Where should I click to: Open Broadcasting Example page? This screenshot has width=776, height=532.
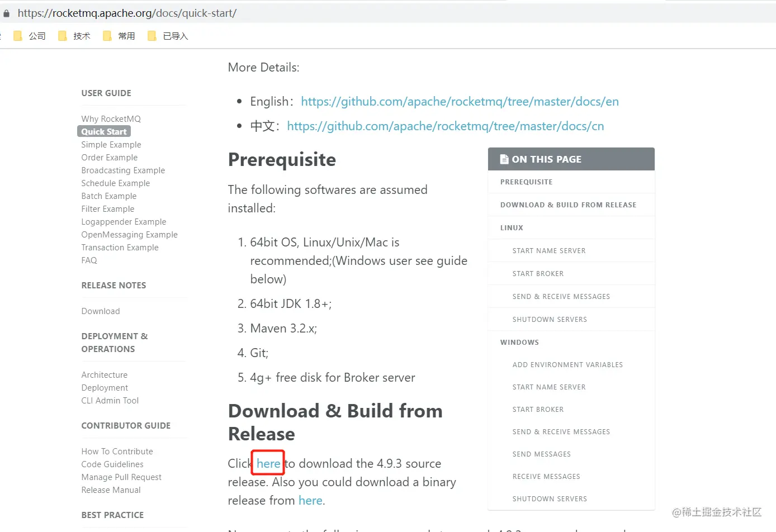[x=123, y=170]
